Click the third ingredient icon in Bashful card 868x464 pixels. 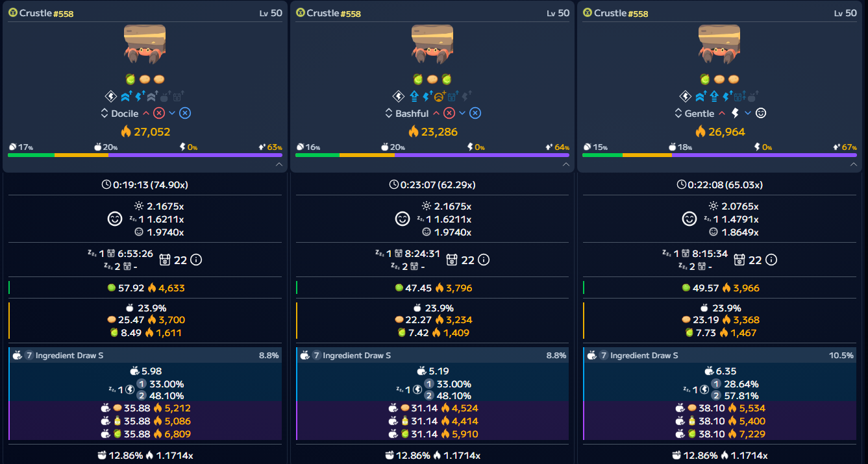447,79
